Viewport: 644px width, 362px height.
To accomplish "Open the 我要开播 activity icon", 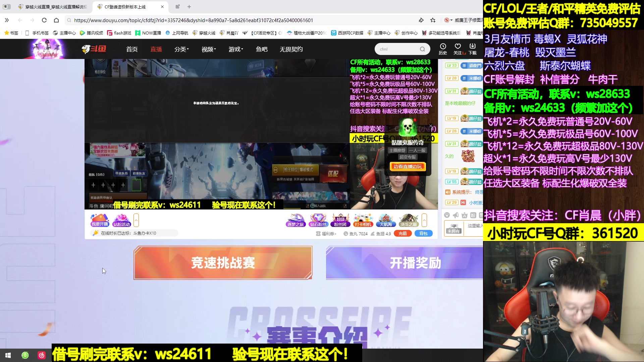I will pyautogui.click(x=100, y=220).
